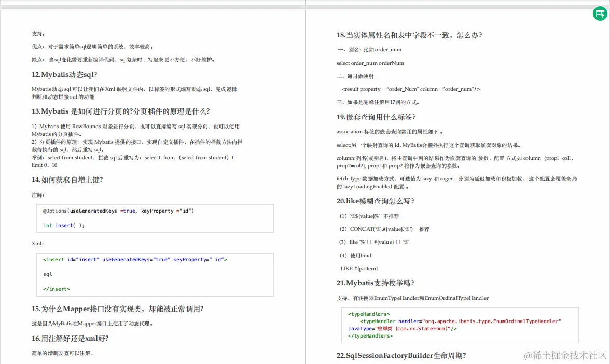610x364 pixels.
Task: Click the 'javaType="枚举类' code line
Action: (x=403, y=329)
